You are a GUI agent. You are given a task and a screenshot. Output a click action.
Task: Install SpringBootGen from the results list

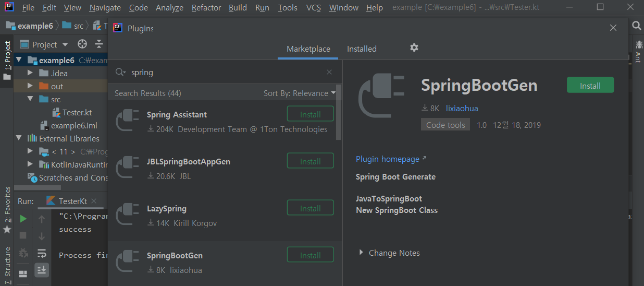click(311, 255)
